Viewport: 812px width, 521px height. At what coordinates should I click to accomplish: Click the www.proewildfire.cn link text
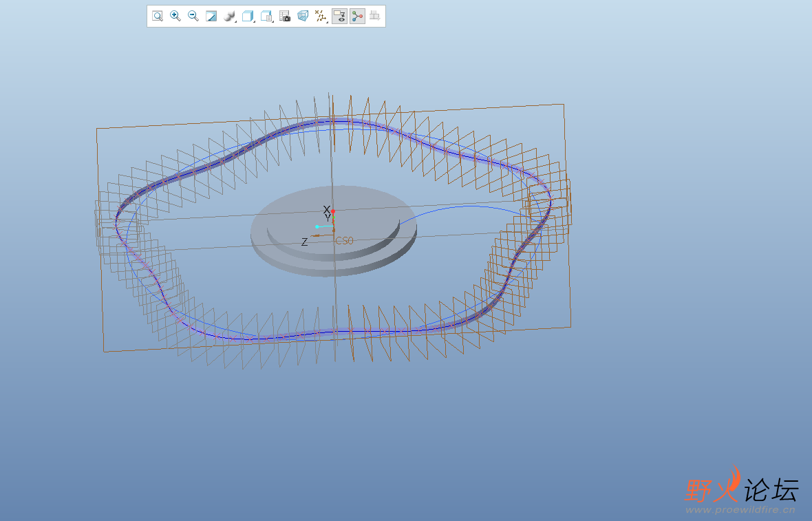[740, 510]
